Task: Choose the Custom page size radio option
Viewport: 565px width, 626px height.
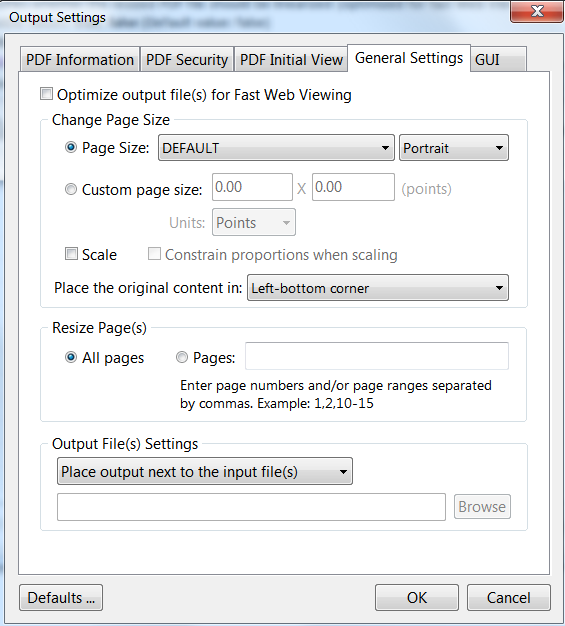Action: (71, 189)
